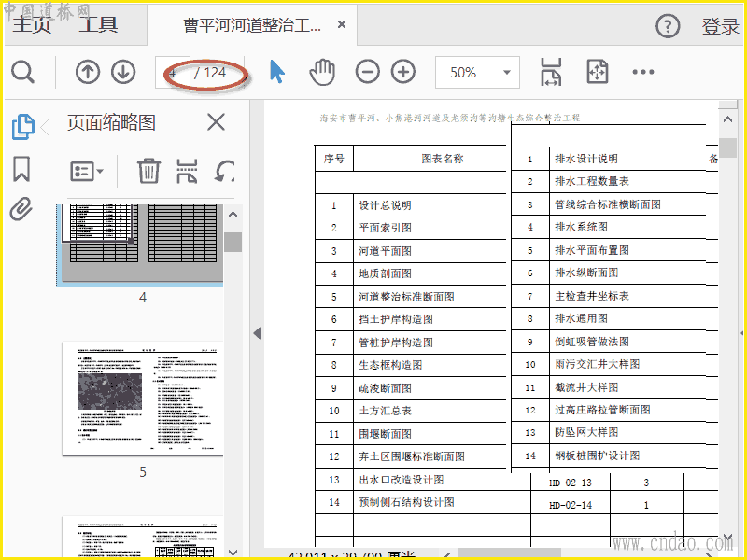Click the text 预制侧石结构设计图
Image resolution: width=747 pixels, height=560 pixels.
pyautogui.click(x=406, y=502)
